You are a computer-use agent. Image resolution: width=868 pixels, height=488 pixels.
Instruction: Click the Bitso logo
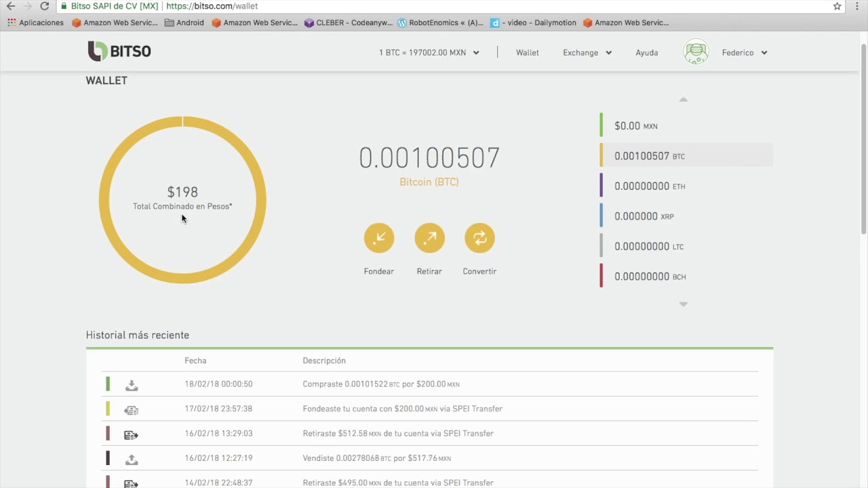[119, 52]
